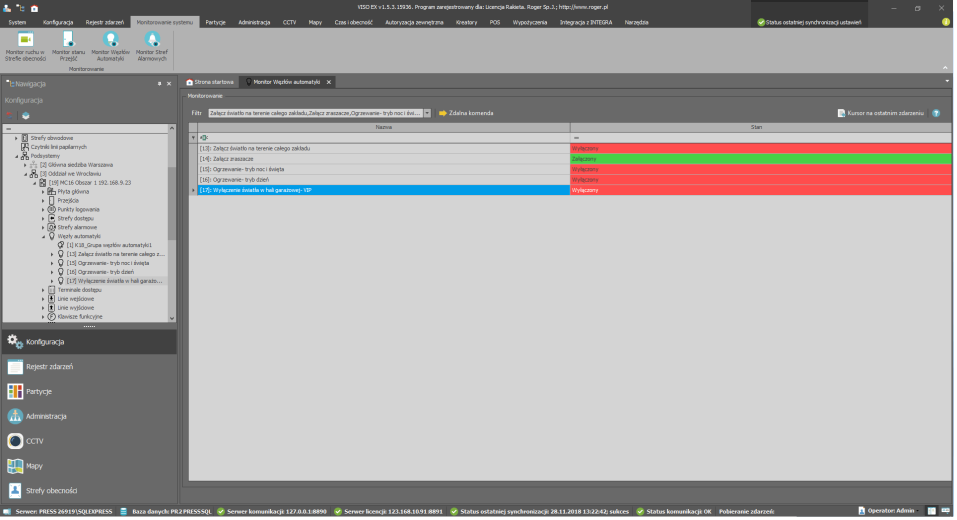
Task: Toggle Kursor na ostatnim zdarzeniu
Action: [x=880, y=113]
